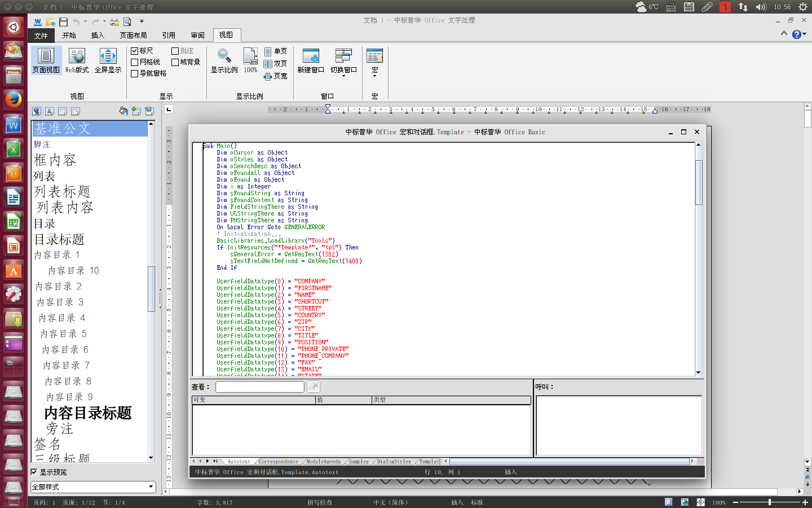Collapse the ribbon with the up chevron

click(x=784, y=34)
